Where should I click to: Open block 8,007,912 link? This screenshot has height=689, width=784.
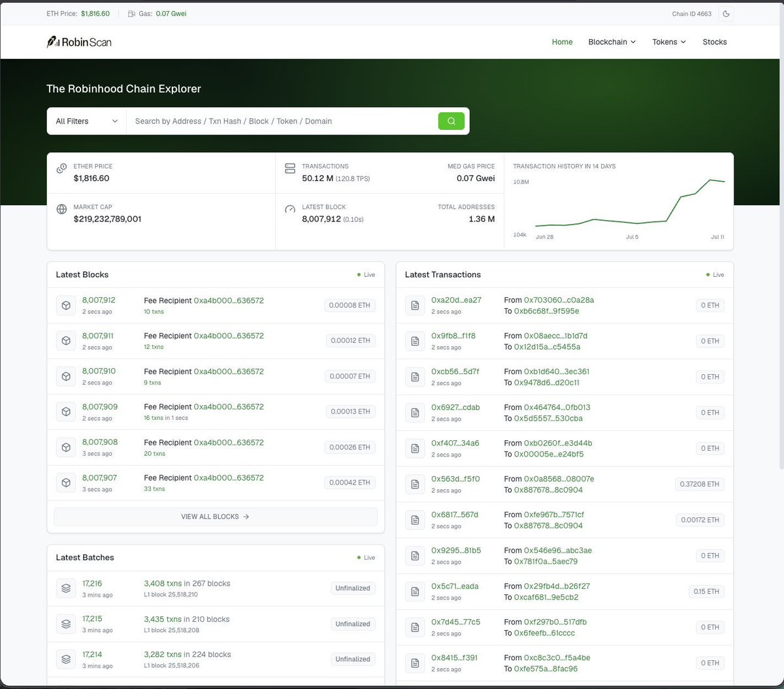click(x=99, y=300)
